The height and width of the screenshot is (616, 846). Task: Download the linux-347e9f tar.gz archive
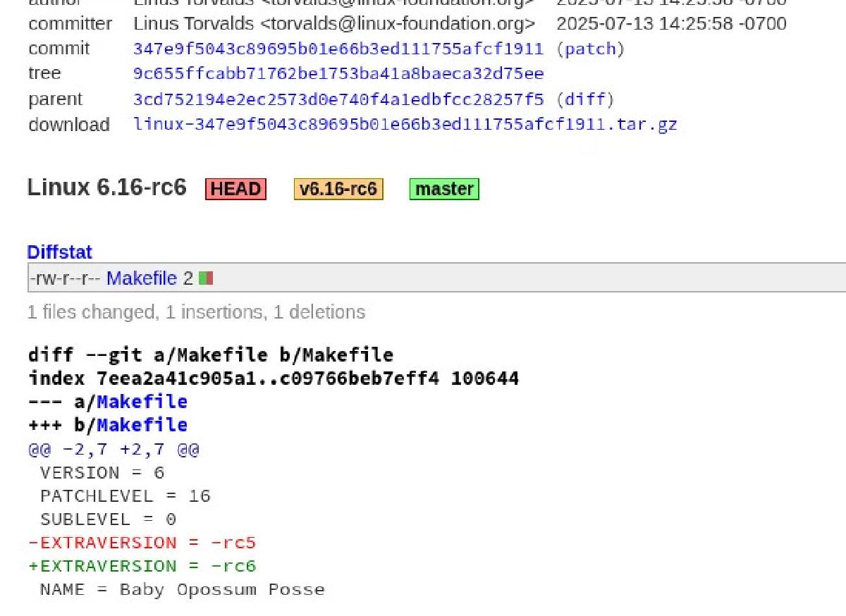pos(405,124)
